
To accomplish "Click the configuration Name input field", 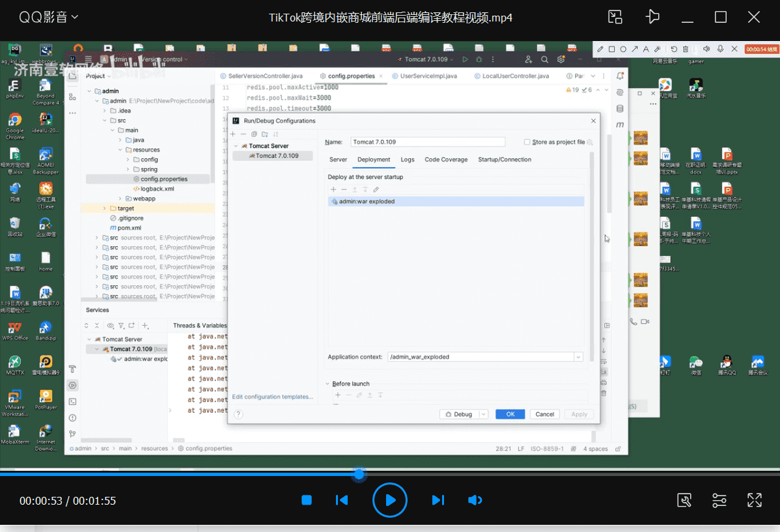I will click(427, 142).
